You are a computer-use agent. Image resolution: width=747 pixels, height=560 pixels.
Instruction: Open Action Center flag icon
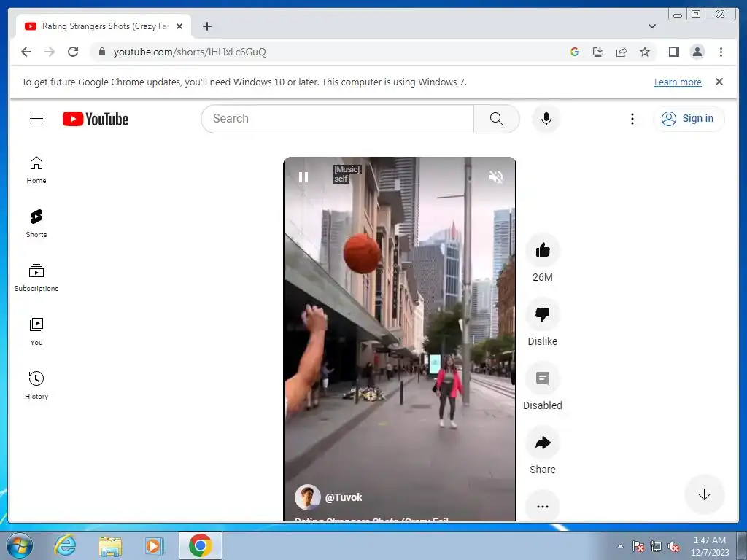pos(638,546)
